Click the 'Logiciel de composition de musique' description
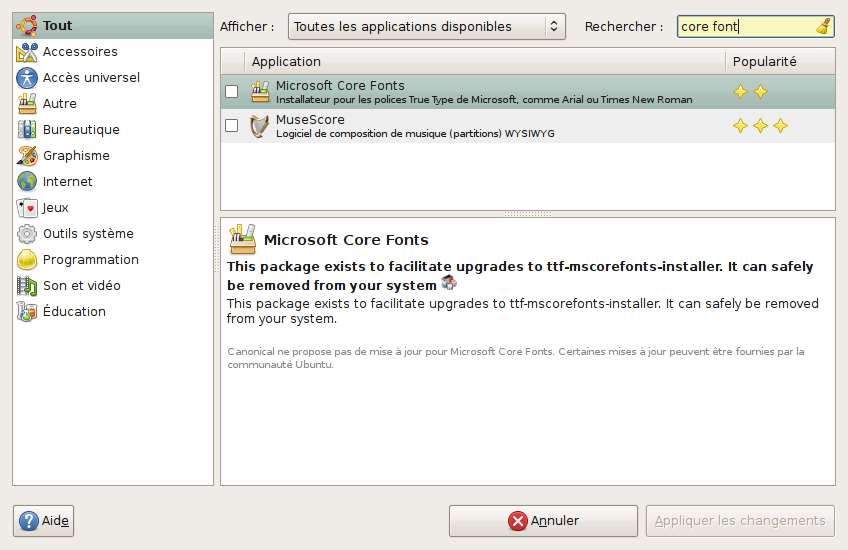Viewport: 848px width, 550px height. (x=415, y=134)
